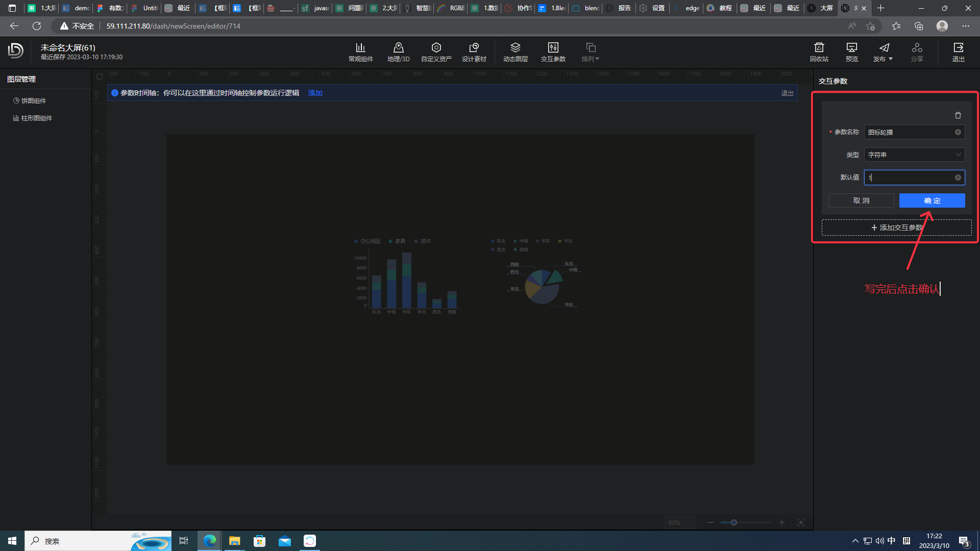Screen dimensions: 980x551
Task: Click the fit-to-screen icon
Action: coord(800,522)
